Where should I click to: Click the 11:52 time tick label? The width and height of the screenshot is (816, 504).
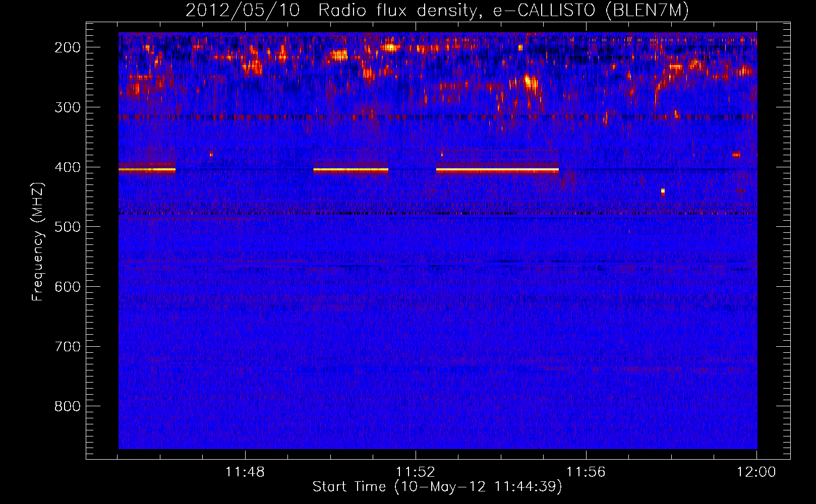tap(415, 472)
